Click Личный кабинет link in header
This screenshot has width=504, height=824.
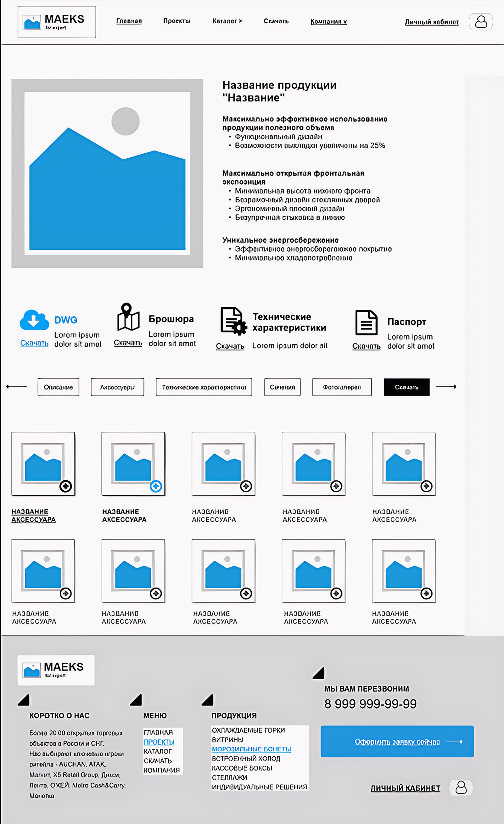coord(432,22)
